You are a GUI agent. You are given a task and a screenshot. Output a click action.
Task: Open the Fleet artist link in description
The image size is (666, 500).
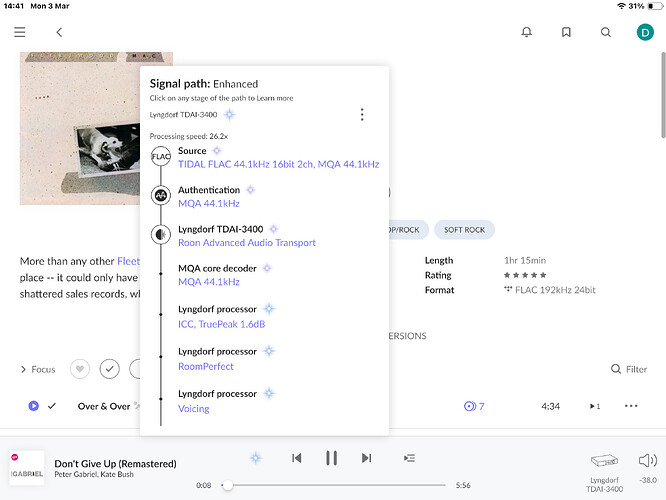[128, 261]
